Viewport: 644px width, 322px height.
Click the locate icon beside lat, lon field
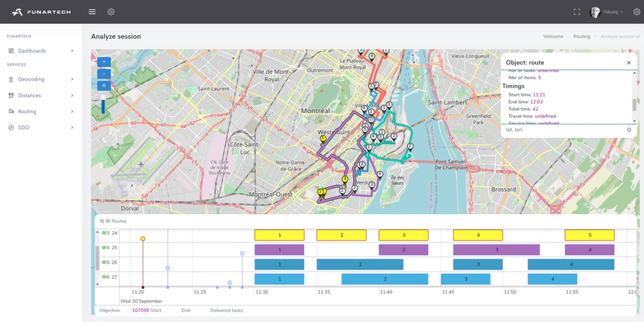click(x=629, y=130)
